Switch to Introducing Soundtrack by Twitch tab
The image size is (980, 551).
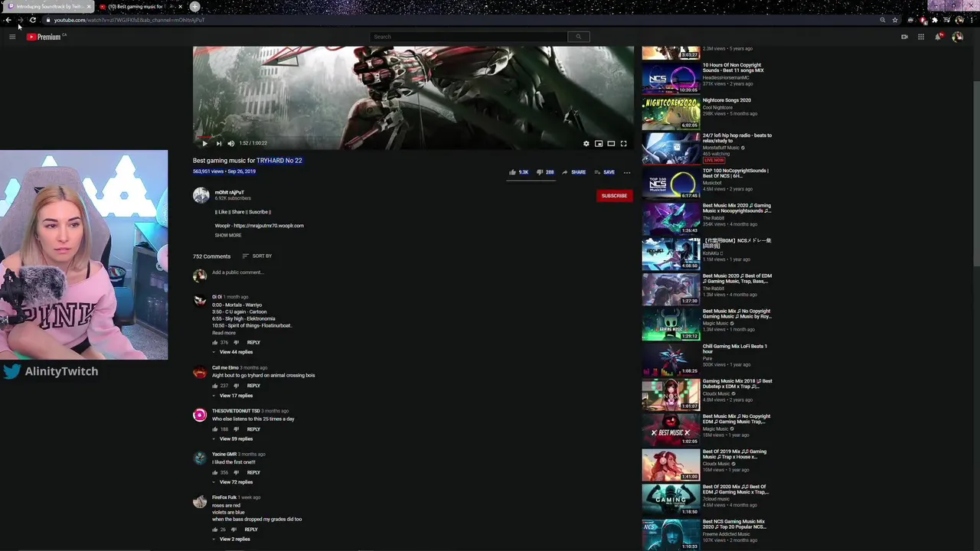(46, 7)
